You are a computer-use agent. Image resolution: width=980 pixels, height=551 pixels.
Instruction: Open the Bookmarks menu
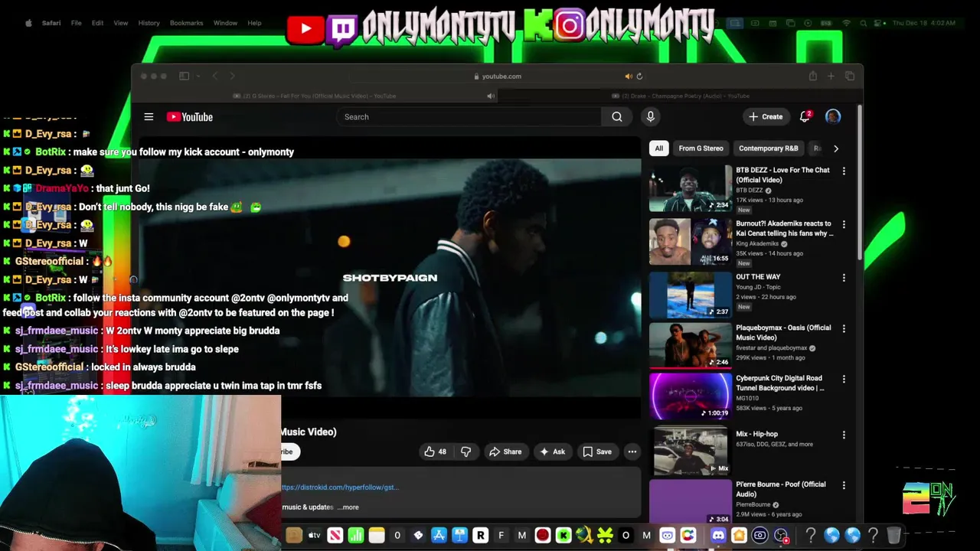pos(186,23)
